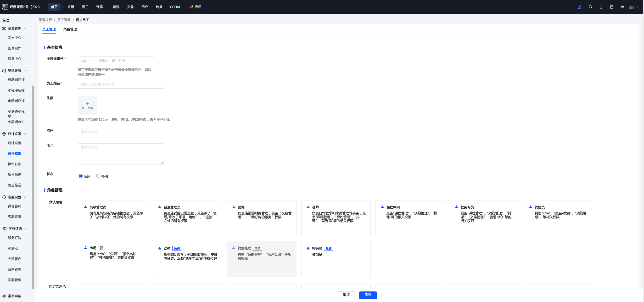The height and width of the screenshot is (302, 644).
Task: Click the plus icon to upload avatar
Action: pyautogui.click(x=87, y=103)
